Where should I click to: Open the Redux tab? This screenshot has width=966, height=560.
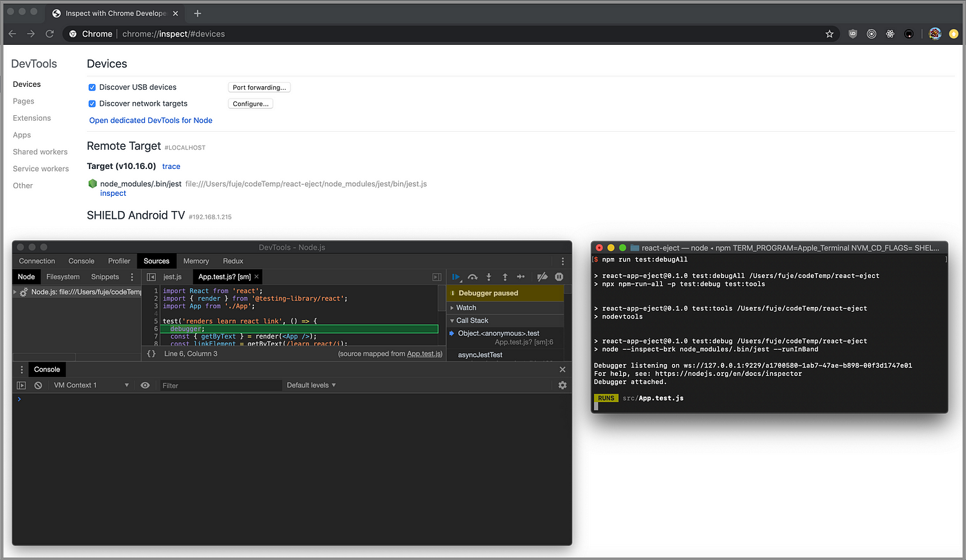(233, 261)
